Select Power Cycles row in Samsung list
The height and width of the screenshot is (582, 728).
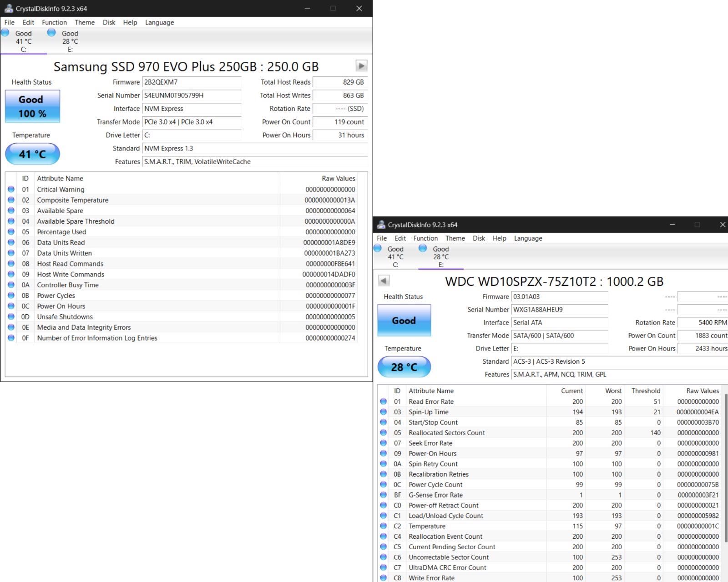182,296
